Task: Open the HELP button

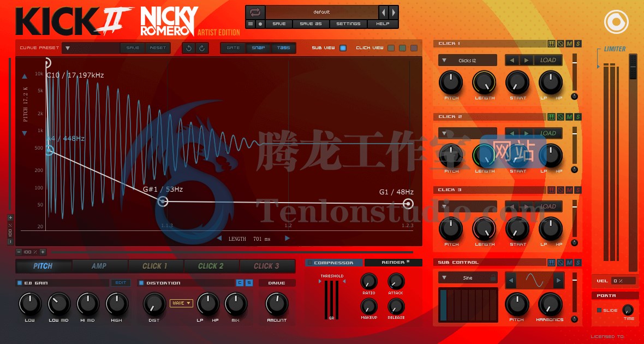Action: [x=383, y=24]
